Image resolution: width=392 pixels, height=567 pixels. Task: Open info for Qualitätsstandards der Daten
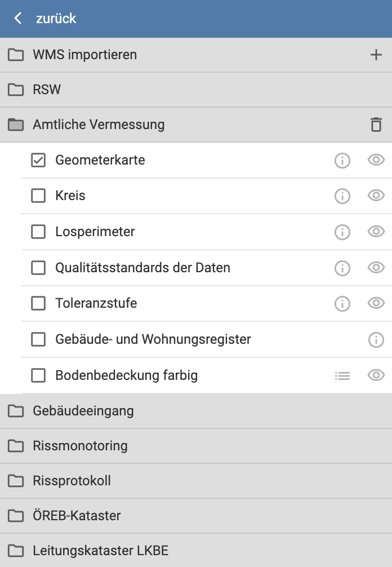[342, 268]
